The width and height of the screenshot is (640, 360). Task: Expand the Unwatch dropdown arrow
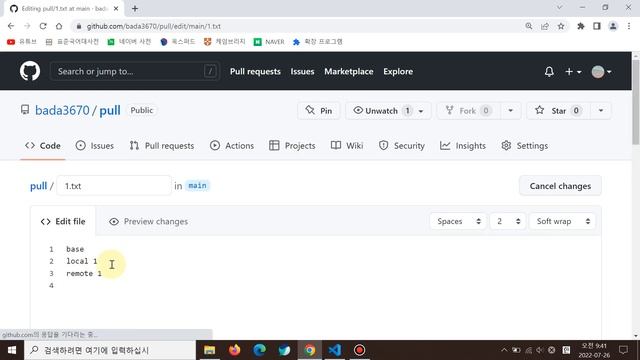(x=421, y=111)
